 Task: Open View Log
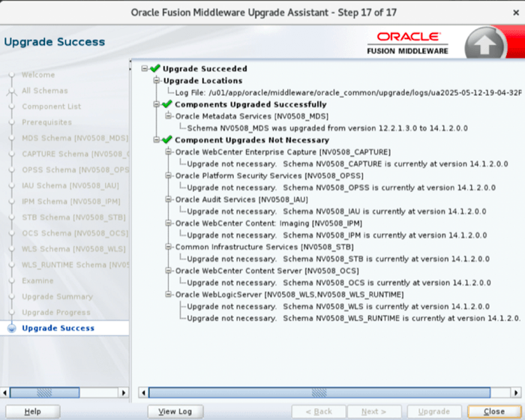[x=175, y=412]
